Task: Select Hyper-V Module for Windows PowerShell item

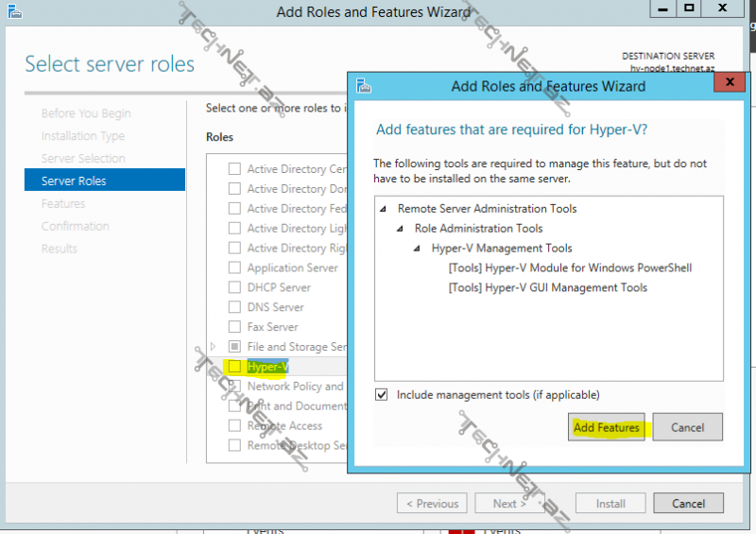Action: click(x=570, y=267)
